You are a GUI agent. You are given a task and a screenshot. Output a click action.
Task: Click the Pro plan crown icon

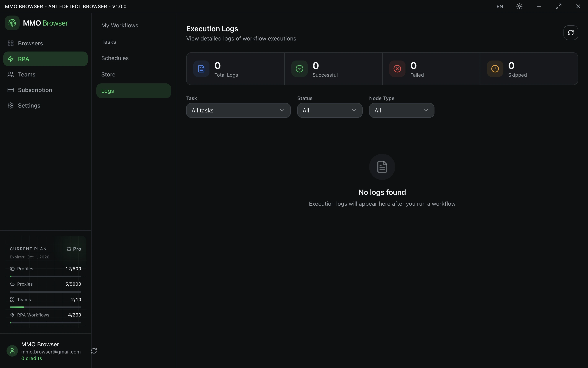point(69,249)
